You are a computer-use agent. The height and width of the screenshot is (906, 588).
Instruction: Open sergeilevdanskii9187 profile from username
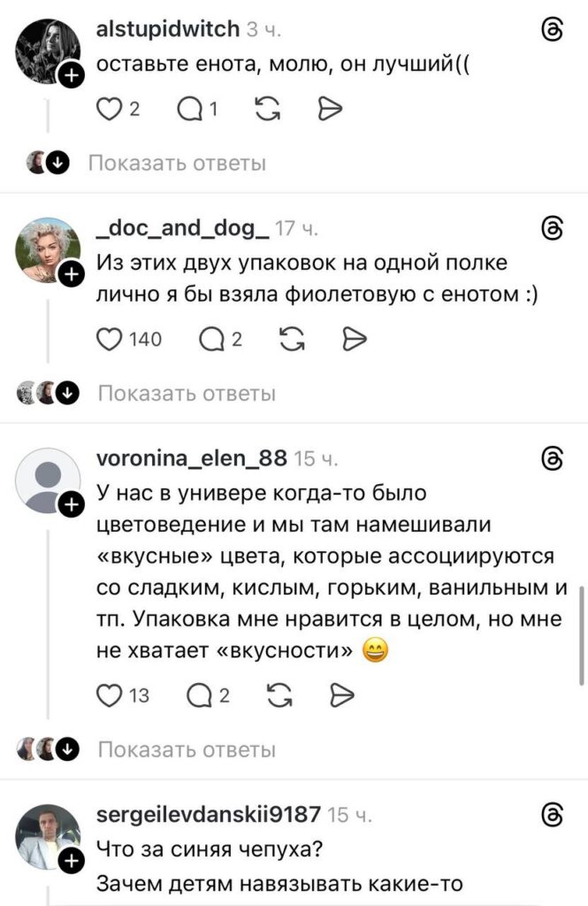tap(209, 814)
